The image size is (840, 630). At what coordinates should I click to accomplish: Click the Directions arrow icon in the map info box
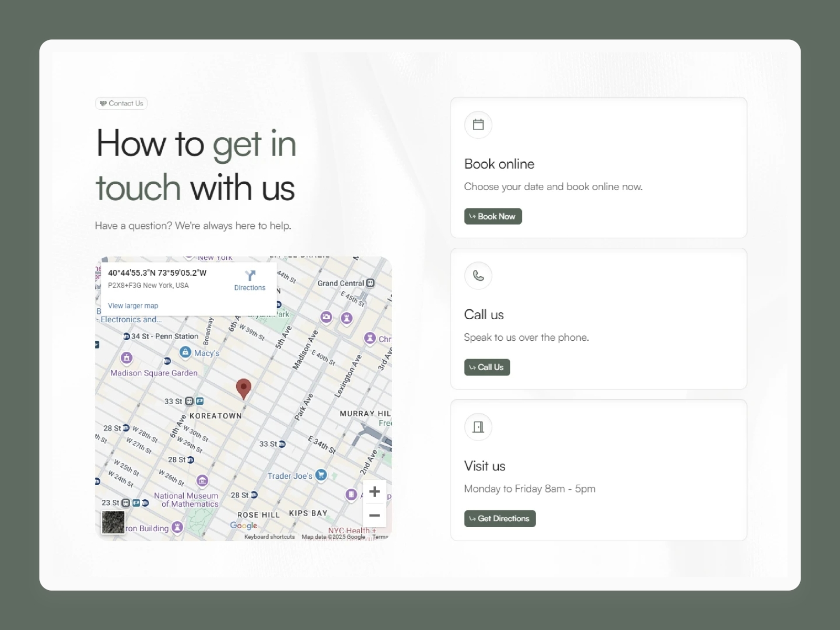250,275
